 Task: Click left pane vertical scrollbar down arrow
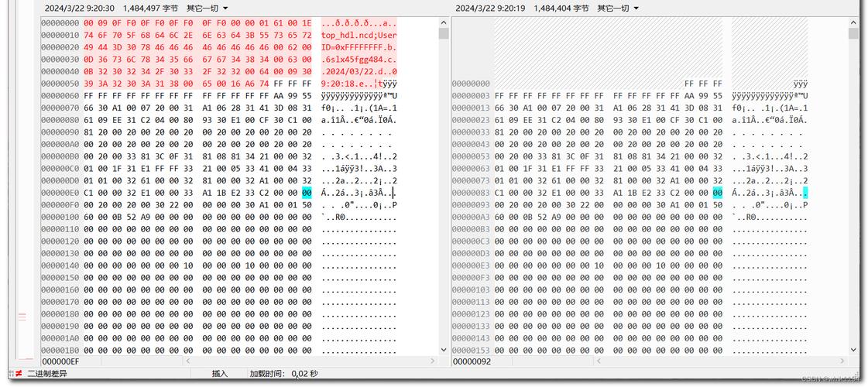point(444,349)
